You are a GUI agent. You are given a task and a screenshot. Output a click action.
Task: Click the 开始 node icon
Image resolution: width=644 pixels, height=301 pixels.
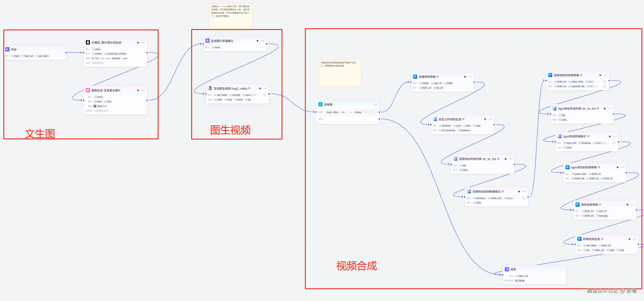pos(8,50)
